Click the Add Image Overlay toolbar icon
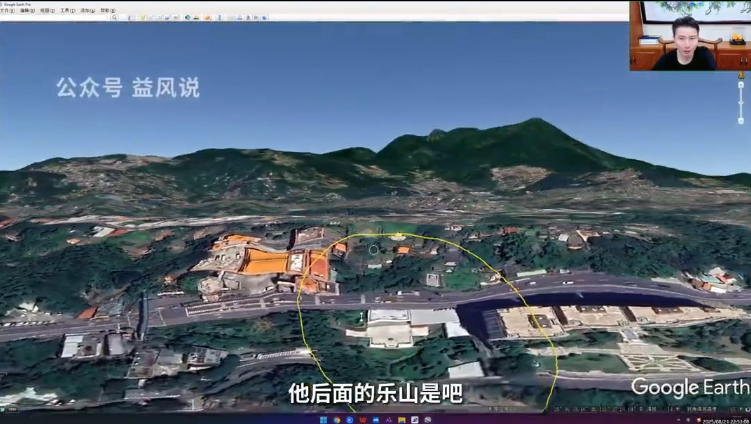751x424 pixels. [x=168, y=17]
